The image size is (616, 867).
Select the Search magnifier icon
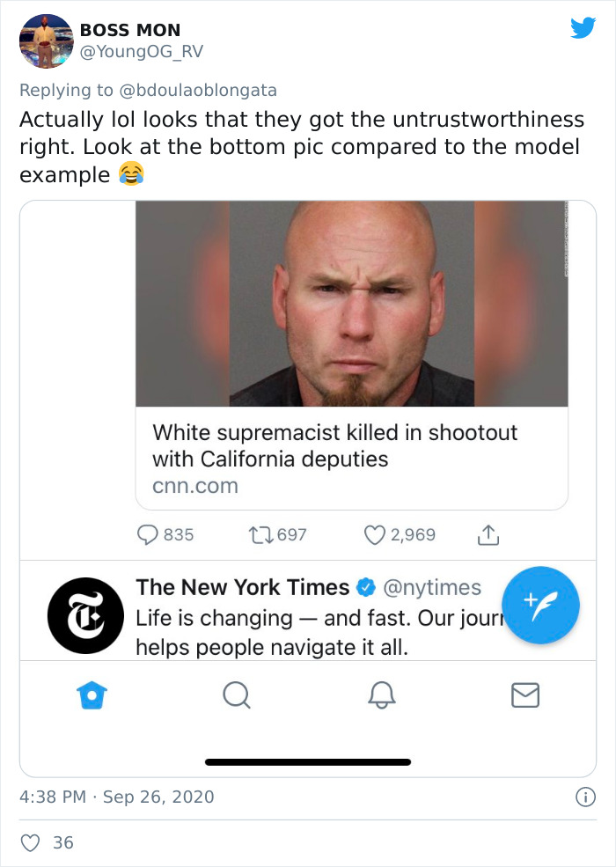pyautogui.click(x=237, y=695)
